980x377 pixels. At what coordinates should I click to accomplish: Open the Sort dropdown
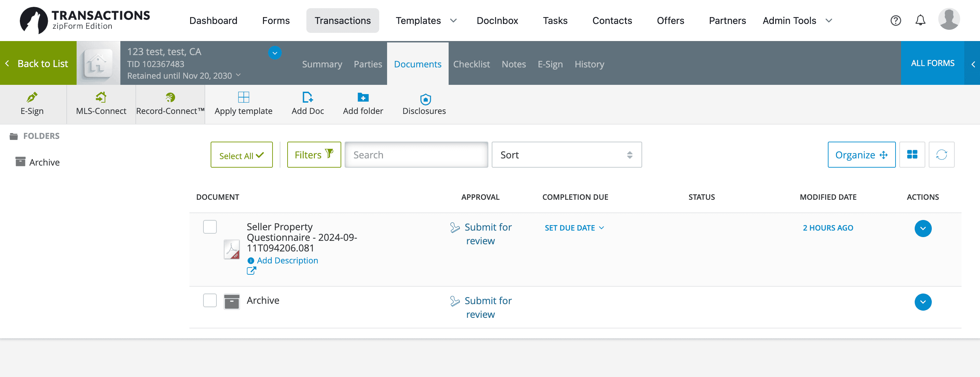click(x=567, y=155)
